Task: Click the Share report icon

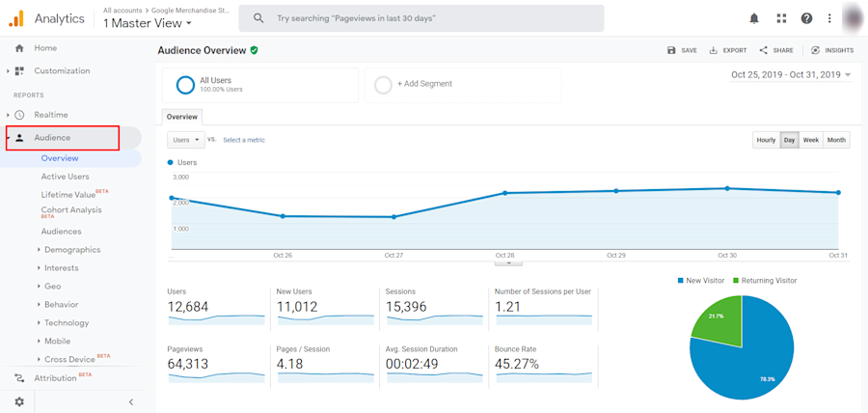Action: (x=764, y=50)
